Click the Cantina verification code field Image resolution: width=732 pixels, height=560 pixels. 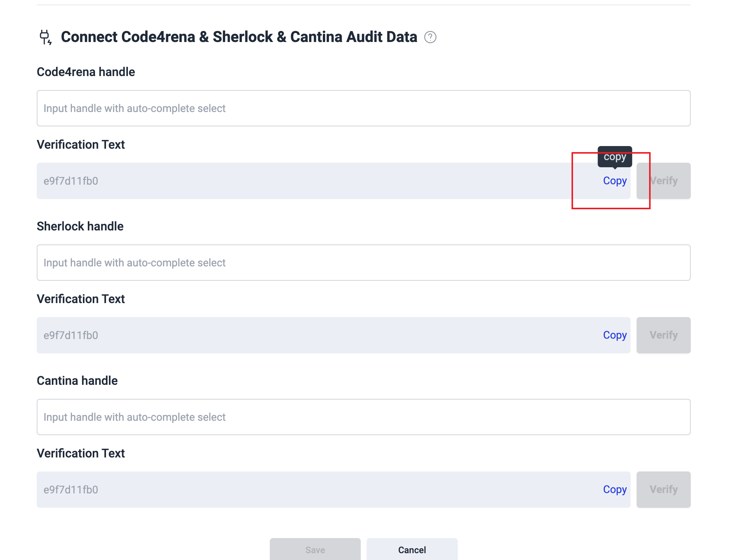[x=303, y=490]
